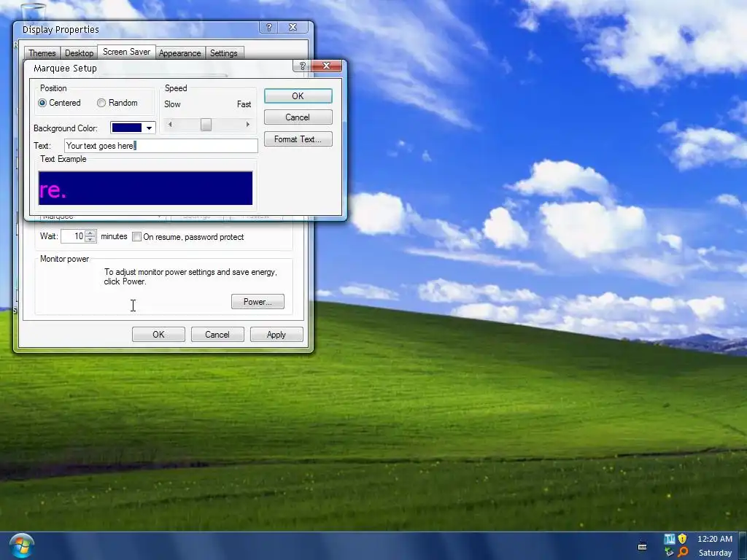
Task: Open Format Text options
Action: [x=298, y=139]
